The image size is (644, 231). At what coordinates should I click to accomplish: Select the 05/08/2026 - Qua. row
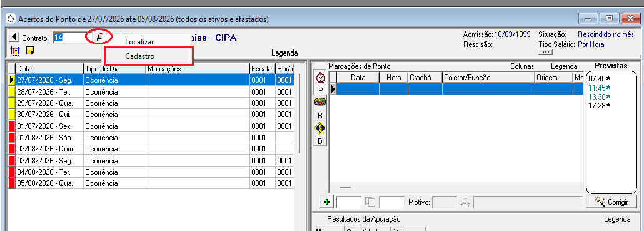pos(151,183)
